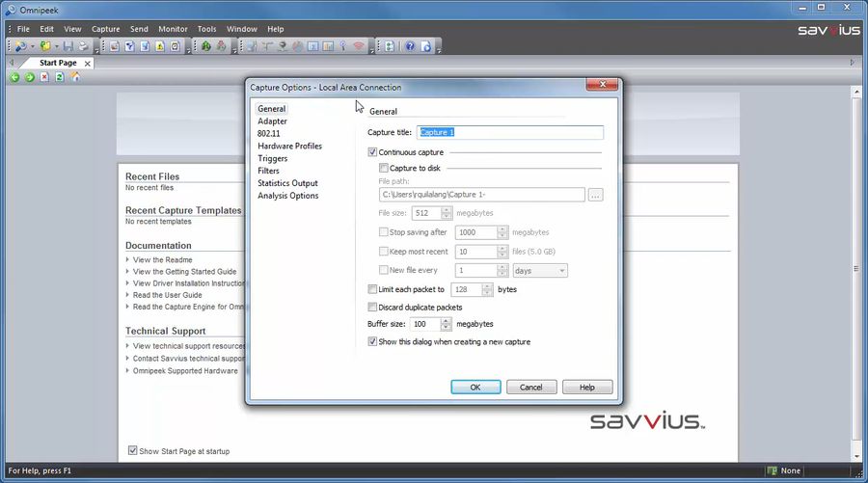Select Hardware Profiles in the options list
Screen dimensions: 868x483
pyautogui.click(x=289, y=147)
